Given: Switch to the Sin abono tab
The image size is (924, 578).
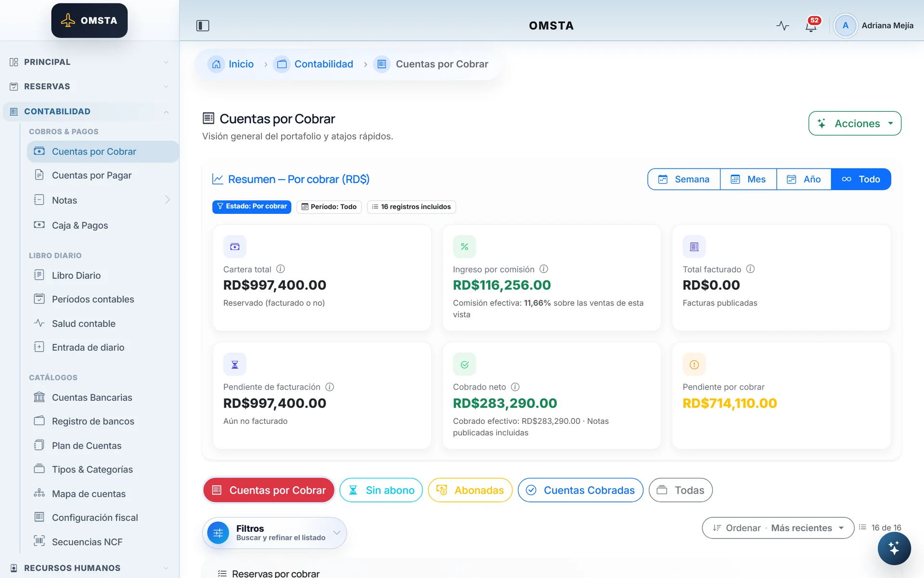Looking at the screenshot, I should point(381,490).
